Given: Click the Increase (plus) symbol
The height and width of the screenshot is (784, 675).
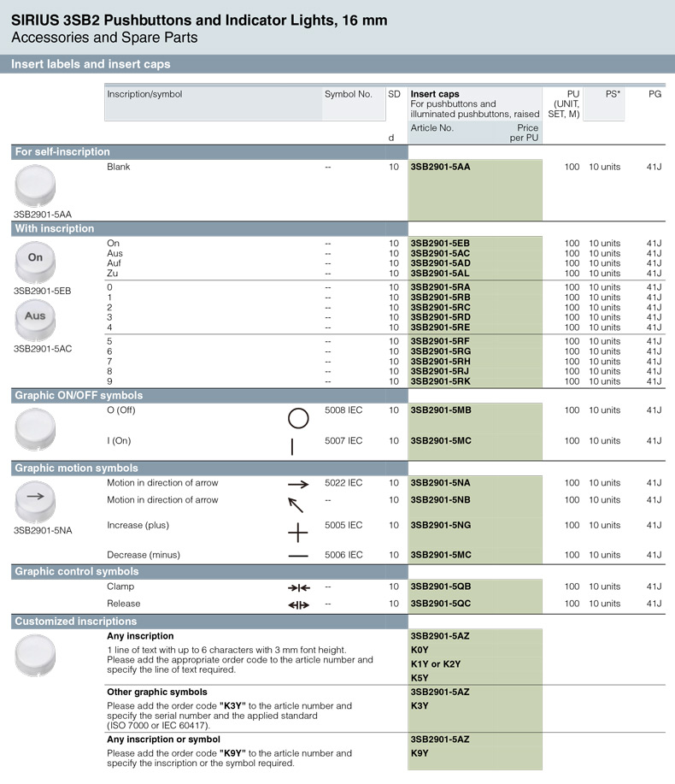Looking at the screenshot, I should tap(297, 533).
